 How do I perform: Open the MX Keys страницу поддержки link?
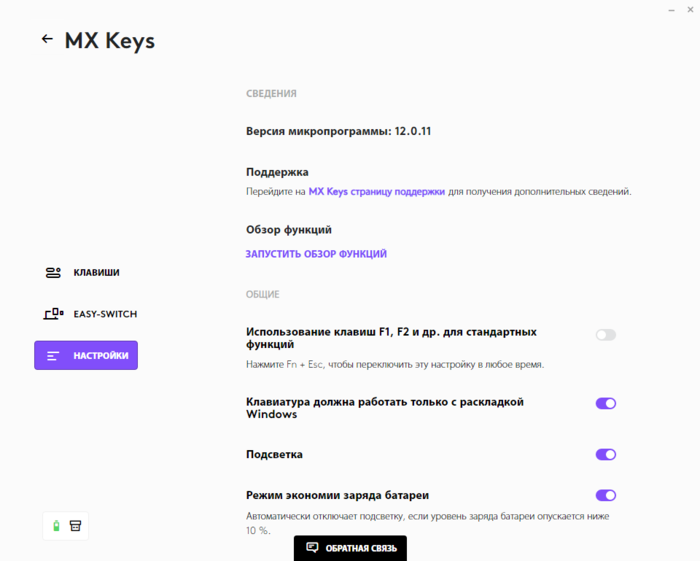click(x=376, y=191)
